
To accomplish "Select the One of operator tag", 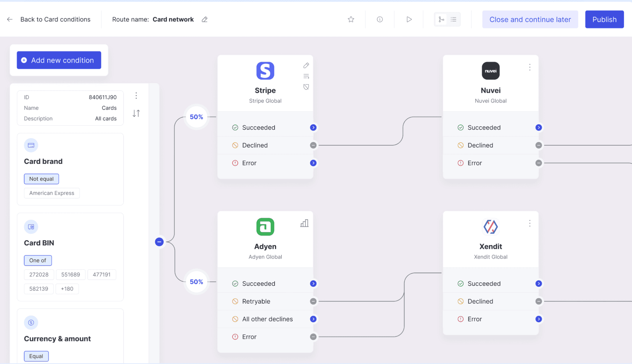I will tap(38, 260).
